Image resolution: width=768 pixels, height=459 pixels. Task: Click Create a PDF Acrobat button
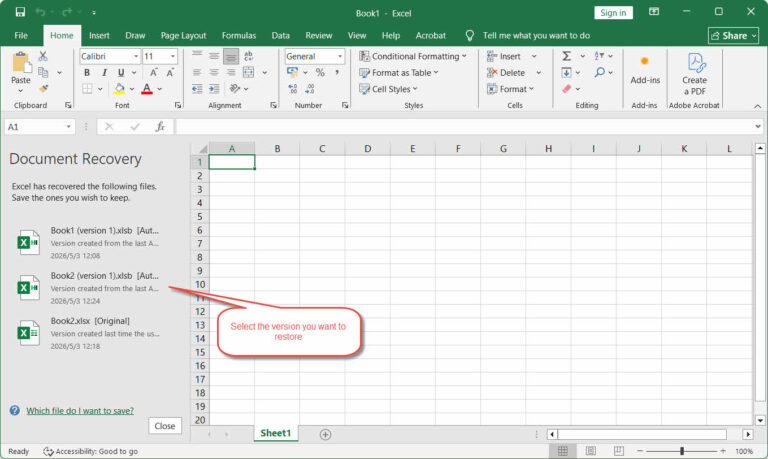click(694, 74)
